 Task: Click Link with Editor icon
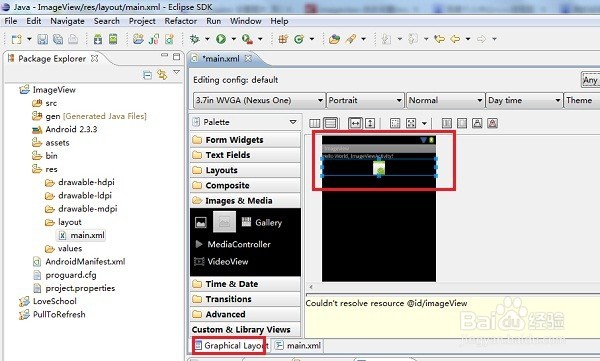click(162, 75)
